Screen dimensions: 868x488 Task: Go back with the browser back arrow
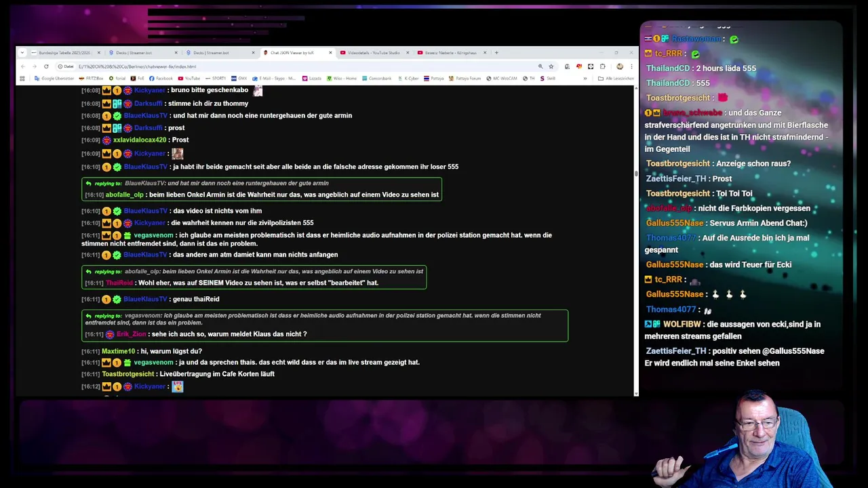[23, 66]
